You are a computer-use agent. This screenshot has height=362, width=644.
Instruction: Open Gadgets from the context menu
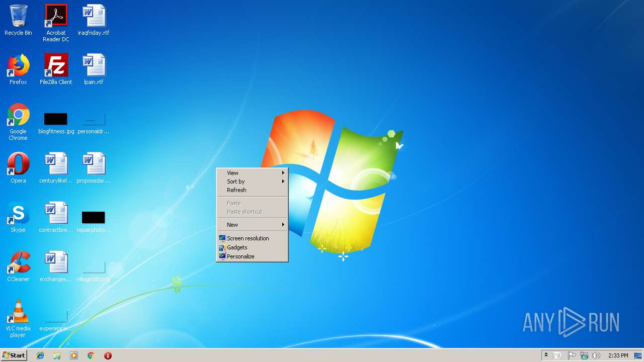[x=252, y=247]
